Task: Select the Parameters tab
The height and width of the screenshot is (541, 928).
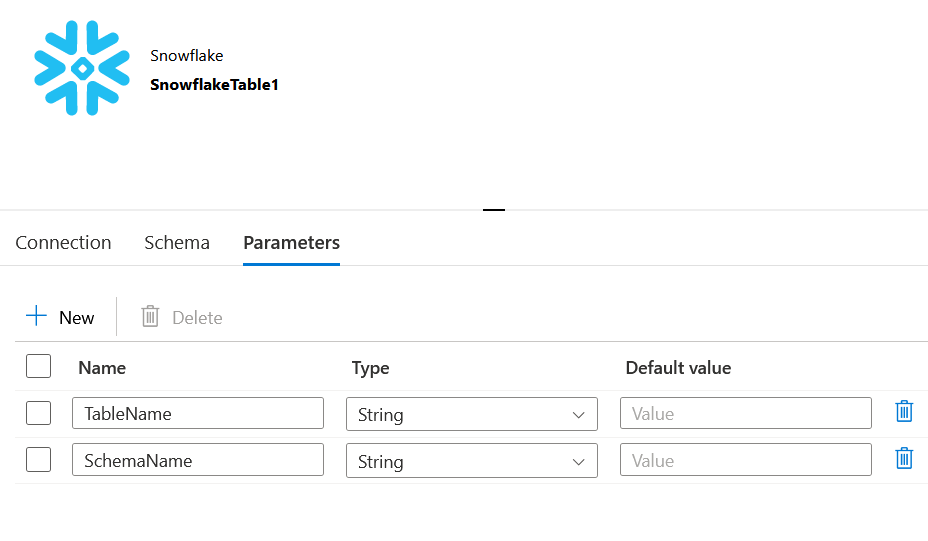Action: (291, 243)
